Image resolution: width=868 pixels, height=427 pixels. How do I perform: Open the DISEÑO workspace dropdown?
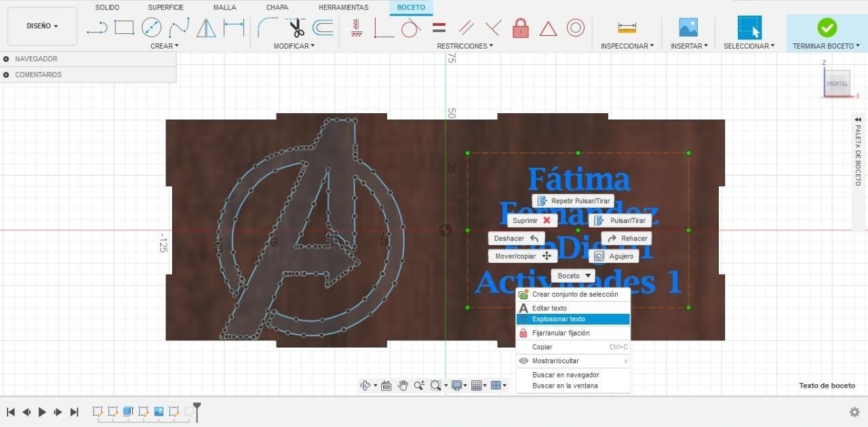42,26
